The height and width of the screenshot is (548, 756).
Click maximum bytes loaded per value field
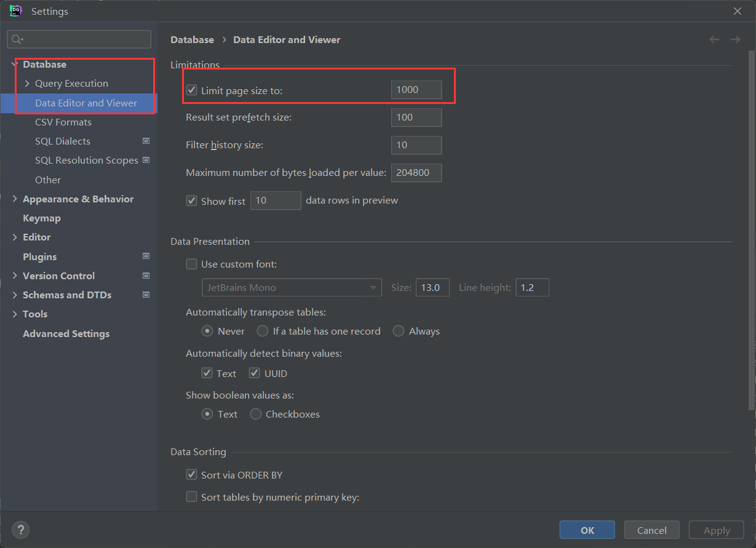416,173
